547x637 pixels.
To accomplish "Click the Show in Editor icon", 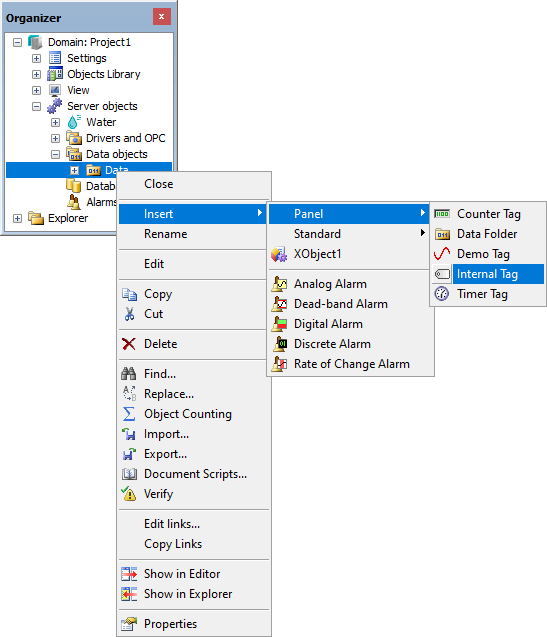I will (x=129, y=574).
